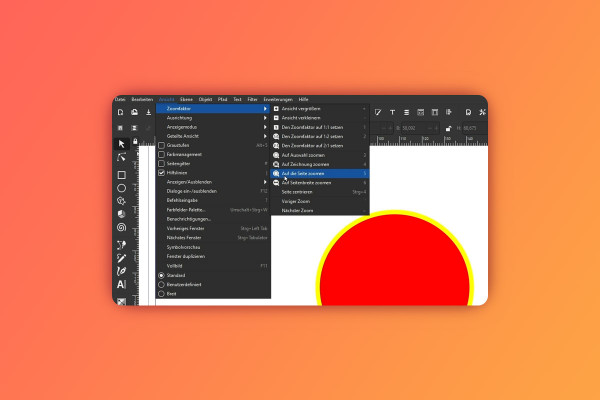Select the Star and polygon tool
The width and height of the screenshot is (600, 400).
click(122, 201)
